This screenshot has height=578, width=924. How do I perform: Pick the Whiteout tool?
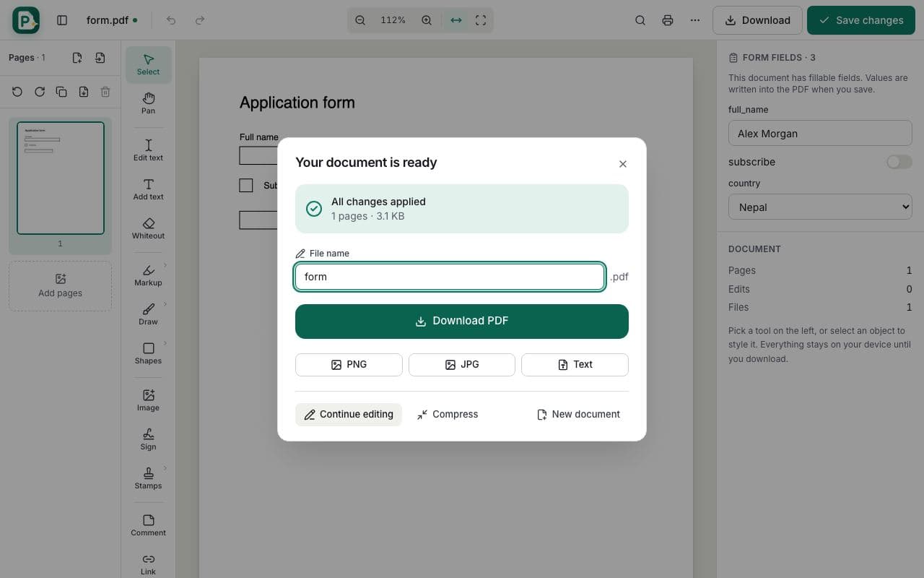click(148, 228)
